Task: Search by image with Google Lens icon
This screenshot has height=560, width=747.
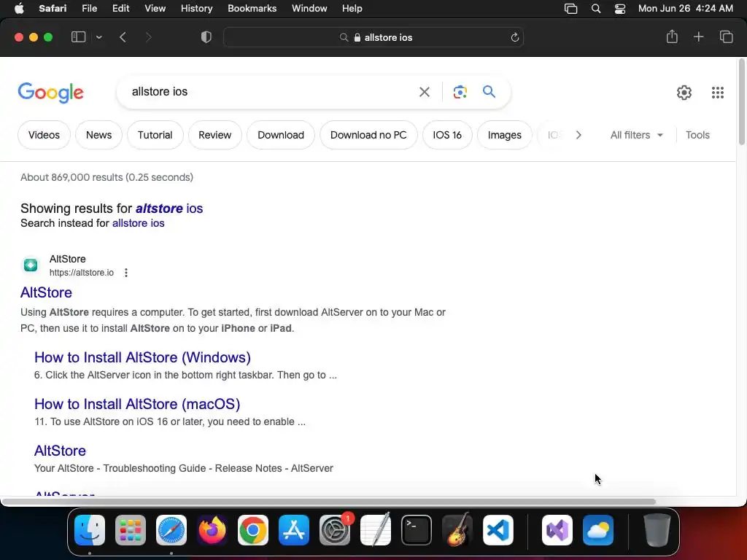Action: (460, 92)
